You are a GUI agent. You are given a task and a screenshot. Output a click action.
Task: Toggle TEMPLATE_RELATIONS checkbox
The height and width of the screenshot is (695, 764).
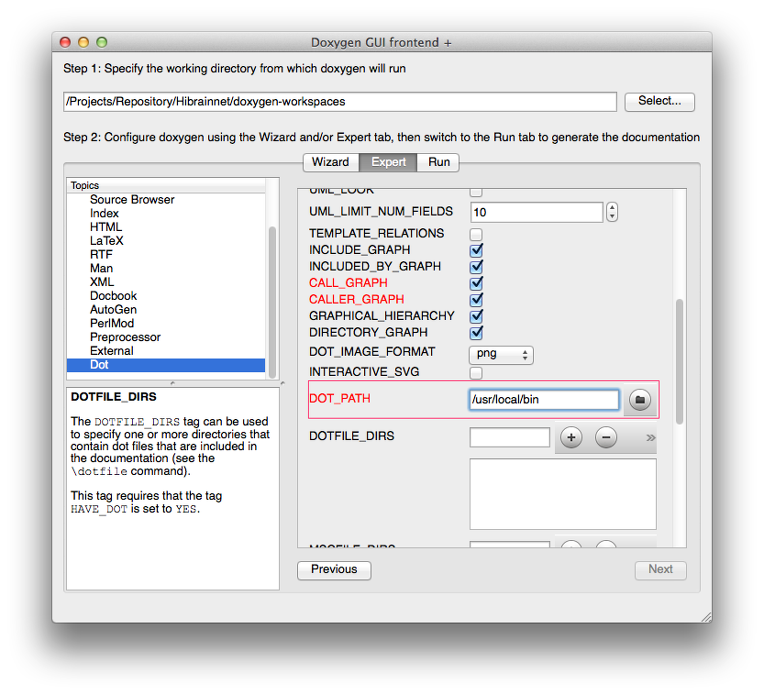(476, 234)
